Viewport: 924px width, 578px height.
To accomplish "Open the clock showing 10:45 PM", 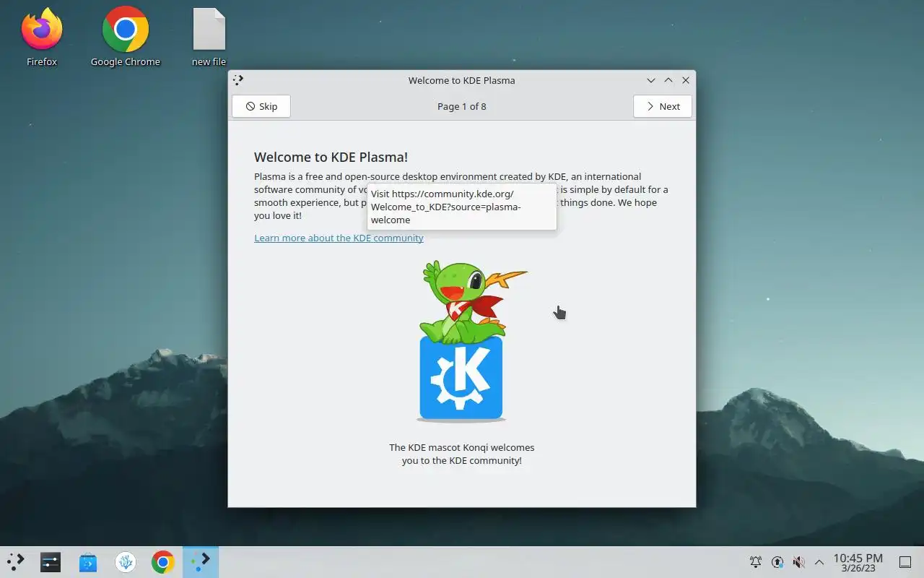I will [x=858, y=562].
